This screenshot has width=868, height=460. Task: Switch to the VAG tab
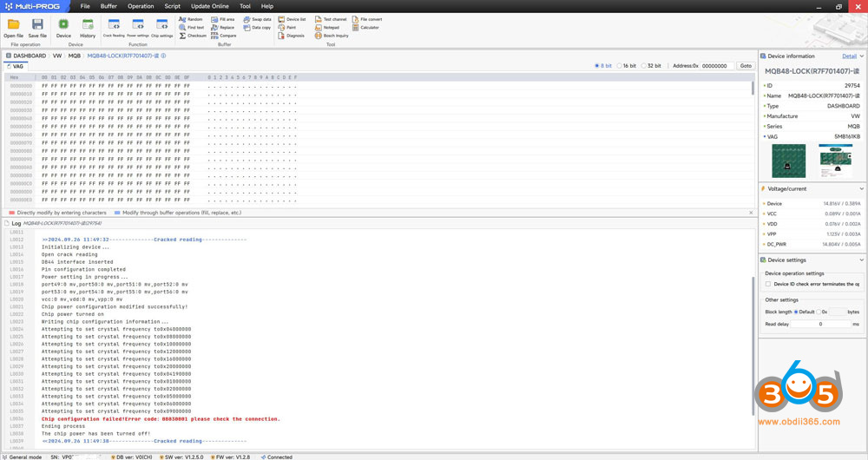pos(16,67)
